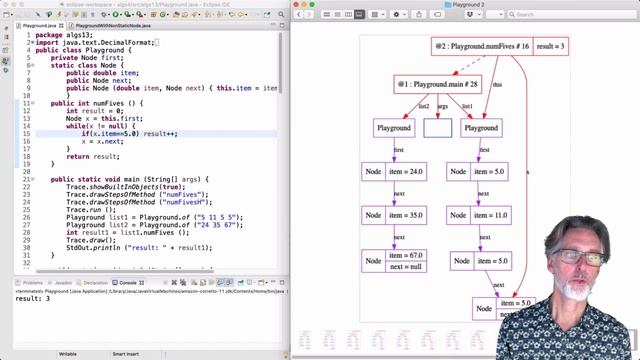
Task: Open the New wizard dropdown in Eclipse toolbar
Action: (x=12, y=15)
